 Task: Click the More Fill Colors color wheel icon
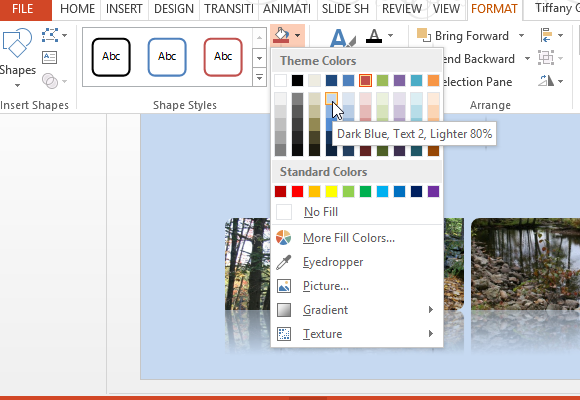284,238
